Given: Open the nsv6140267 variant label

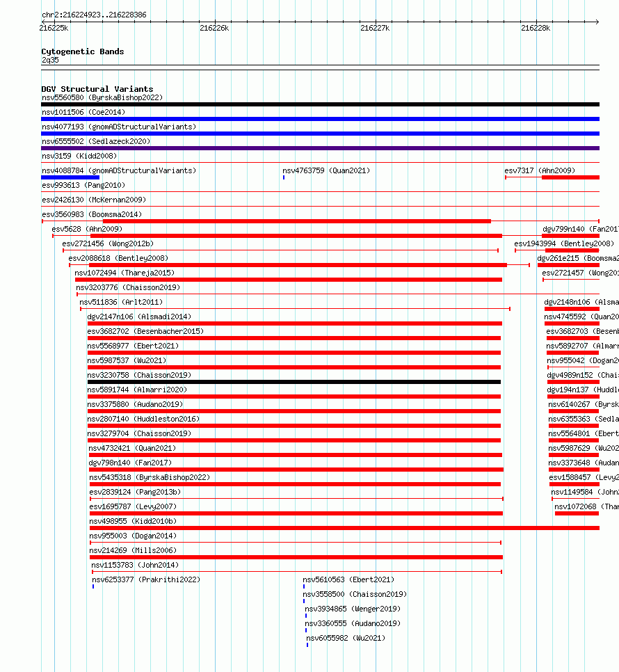Looking at the screenshot, I should pos(584,403).
